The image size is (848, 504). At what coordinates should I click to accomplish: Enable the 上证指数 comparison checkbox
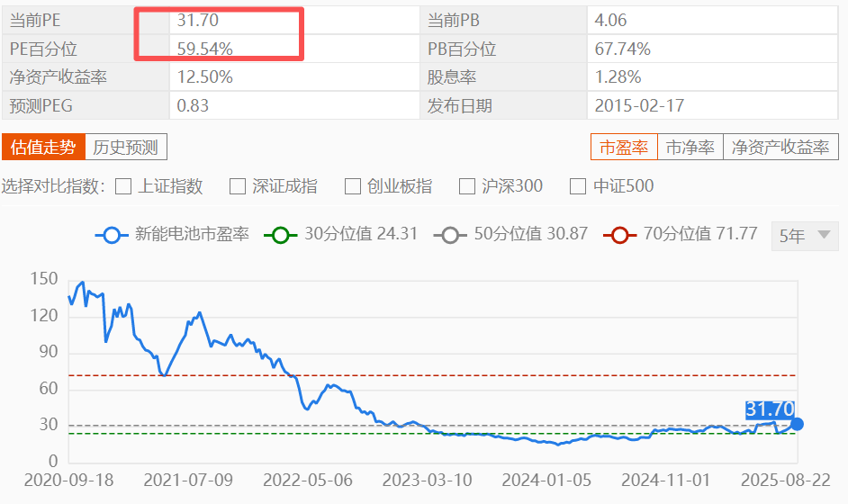124,186
